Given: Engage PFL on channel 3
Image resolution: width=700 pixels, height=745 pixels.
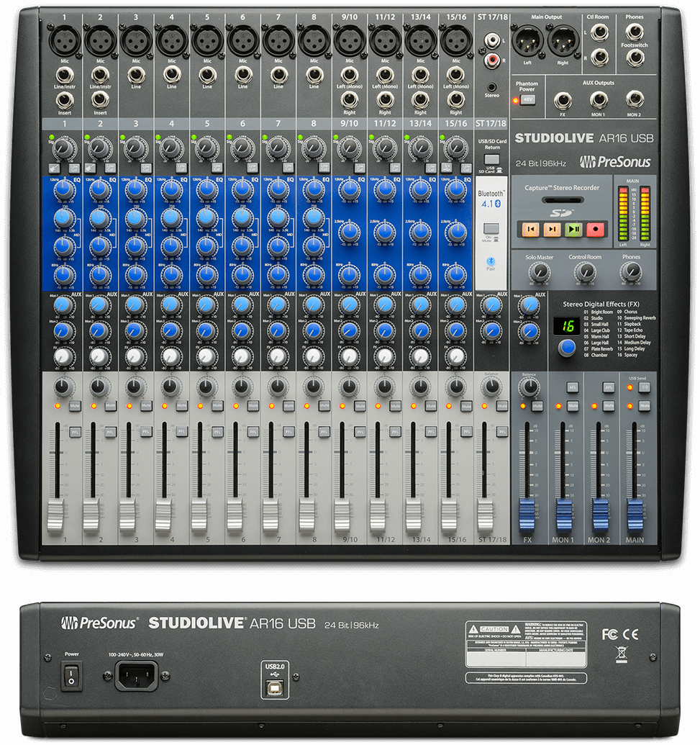Looking at the screenshot, I should point(147,432).
